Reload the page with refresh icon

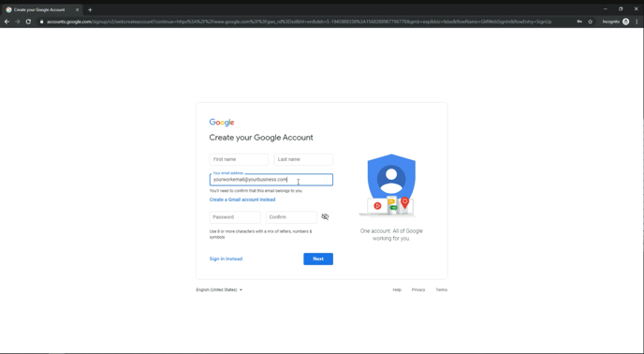coord(28,22)
